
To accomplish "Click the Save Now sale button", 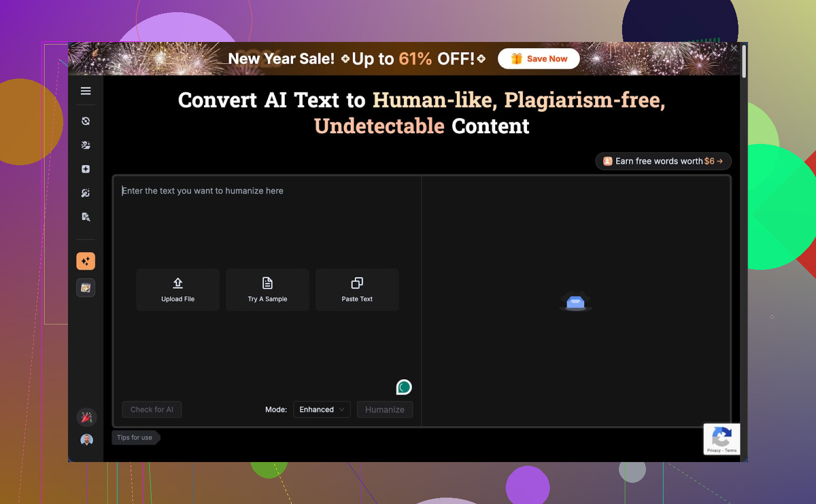I will pos(539,59).
